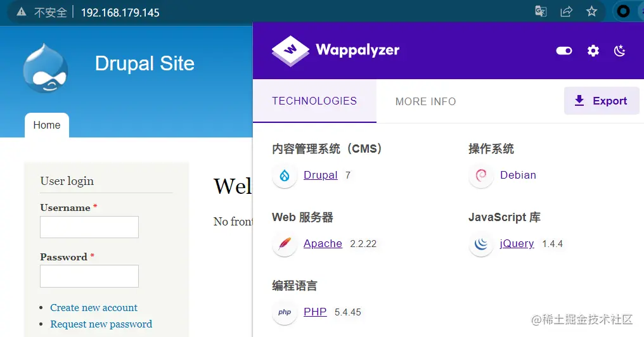
Task: Click the jQuery icon
Action: click(x=481, y=244)
